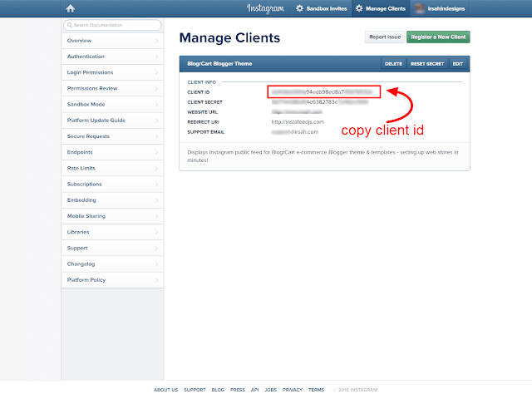
Task: Select the Client Secret value
Action: pos(319,102)
